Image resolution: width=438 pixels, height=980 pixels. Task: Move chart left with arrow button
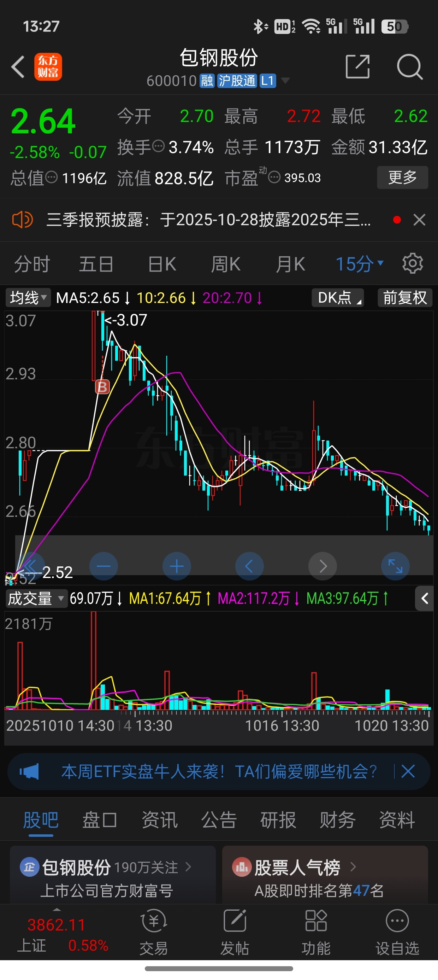(x=249, y=566)
